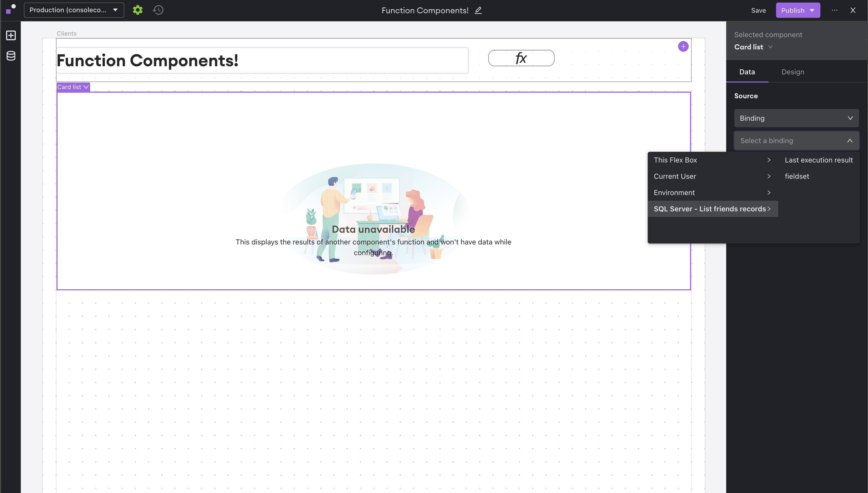The width and height of the screenshot is (868, 493).
Task: Click the add component plus icon in sidebar
Action: pyautogui.click(x=11, y=35)
